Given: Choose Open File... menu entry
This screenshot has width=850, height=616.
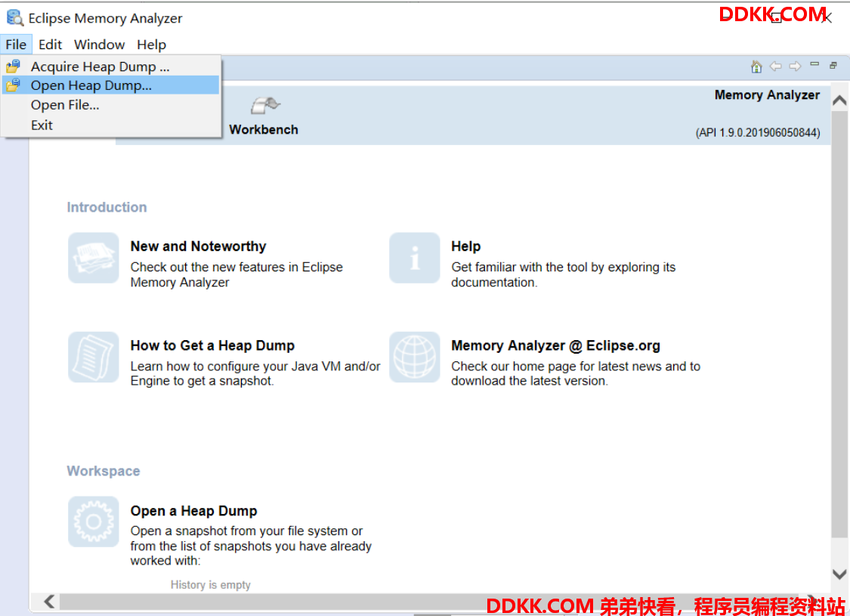Looking at the screenshot, I should pyautogui.click(x=110, y=105).
